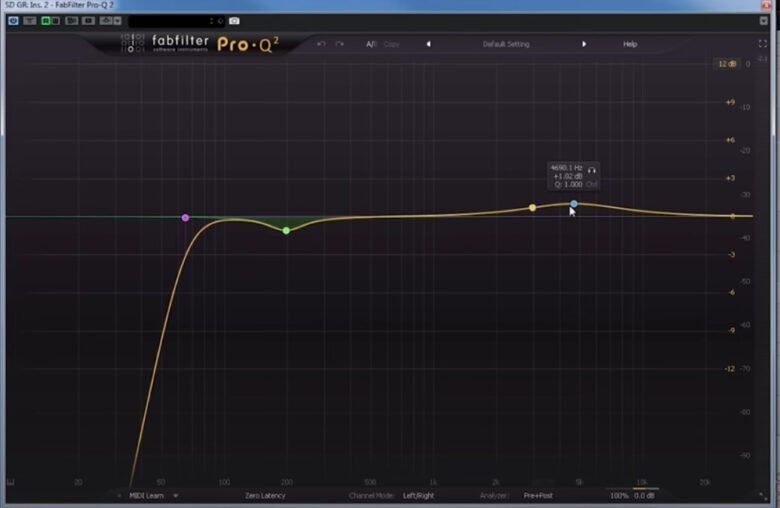The image size is (780, 508).
Task: Click the A/B compare settings toolbar icon
Action: 72,21
